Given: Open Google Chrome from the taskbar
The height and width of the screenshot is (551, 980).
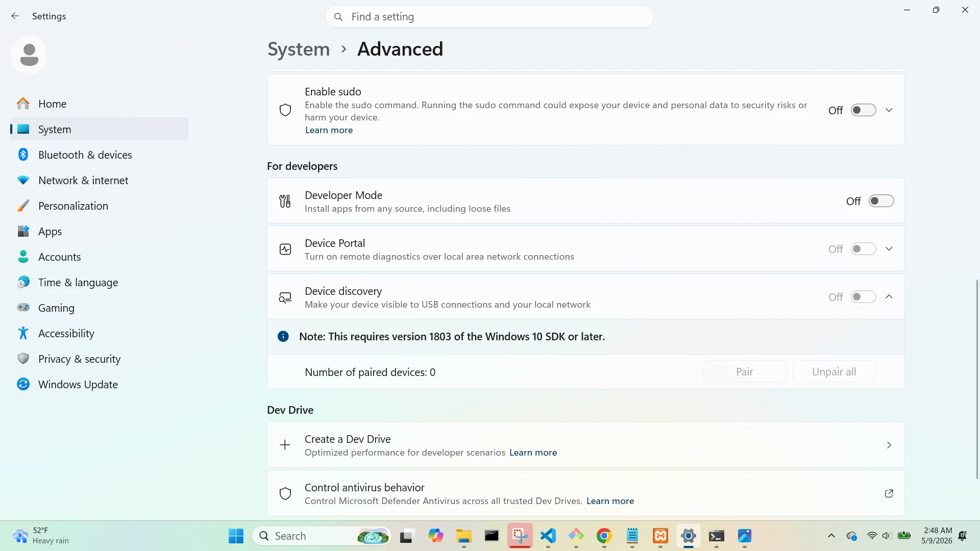Looking at the screenshot, I should pos(604,536).
